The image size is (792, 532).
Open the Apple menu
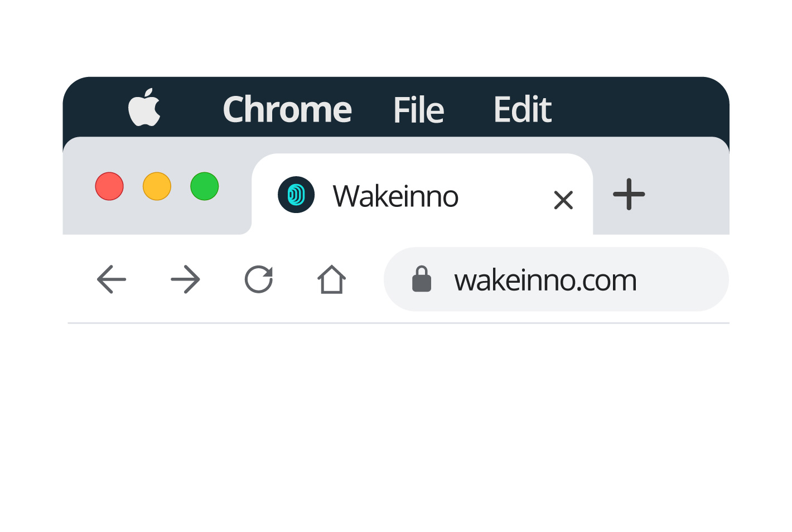144,108
